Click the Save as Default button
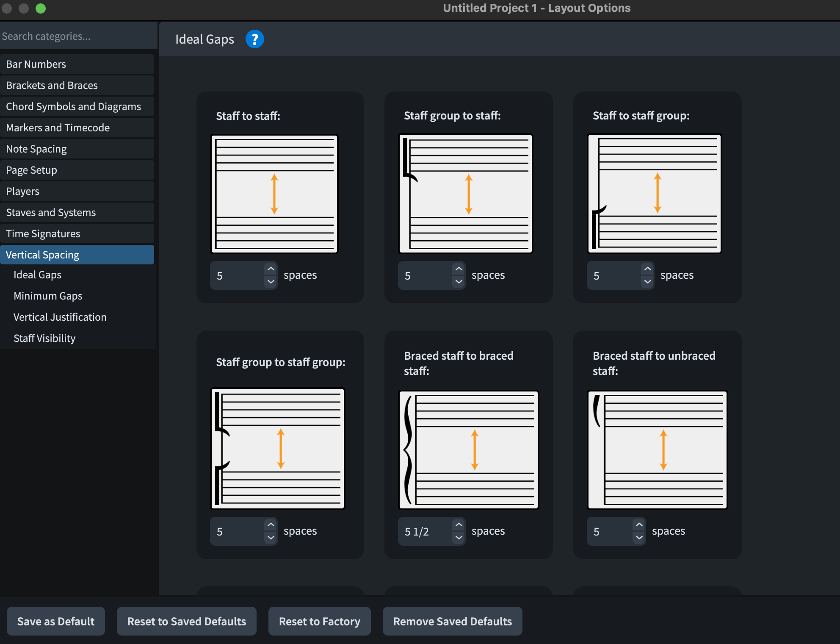 click(x=56, y=621)
